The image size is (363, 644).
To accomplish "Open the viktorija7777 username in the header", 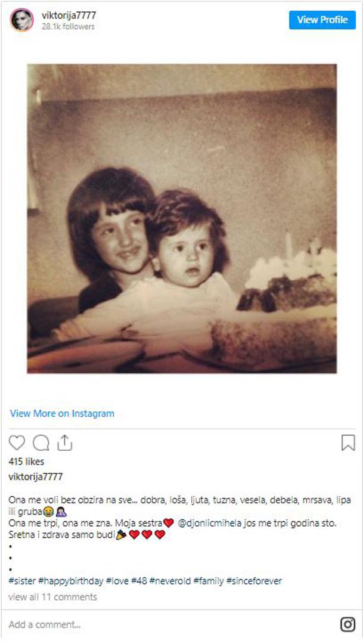I will [69, 15].
